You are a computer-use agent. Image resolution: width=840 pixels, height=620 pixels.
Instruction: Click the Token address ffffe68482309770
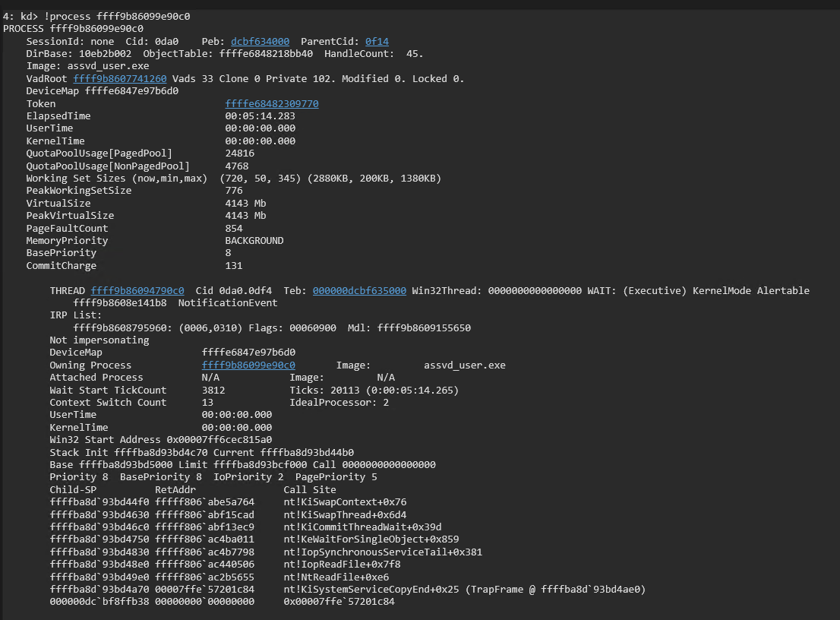click(271, 103)
